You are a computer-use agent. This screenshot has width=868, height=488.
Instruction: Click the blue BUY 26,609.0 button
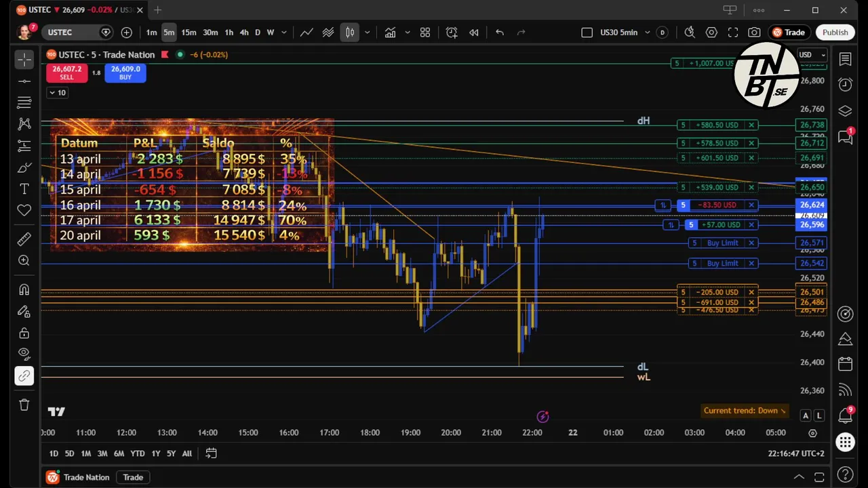pos(125,73)
